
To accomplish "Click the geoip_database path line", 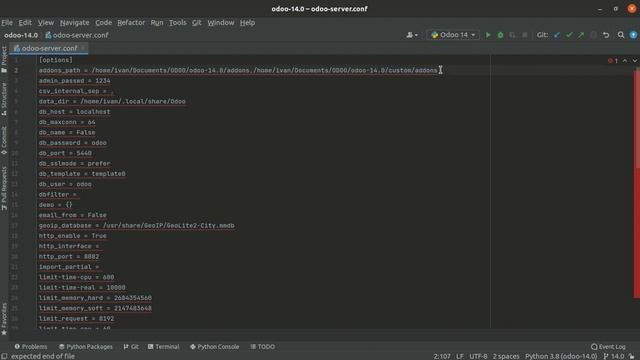I will pos(137,225).
